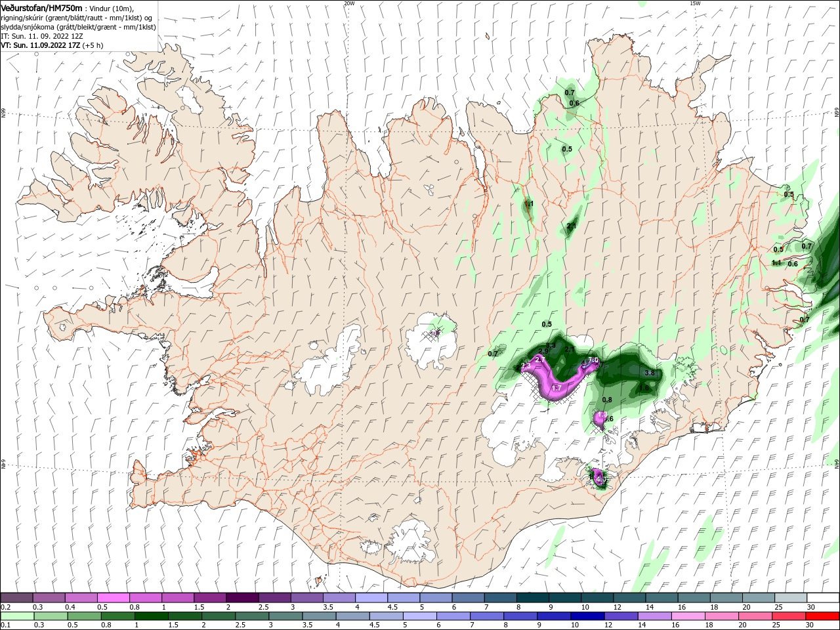The image size is (840, 630).
Task: Click the 15W meridian label
Action: [695, 3]
